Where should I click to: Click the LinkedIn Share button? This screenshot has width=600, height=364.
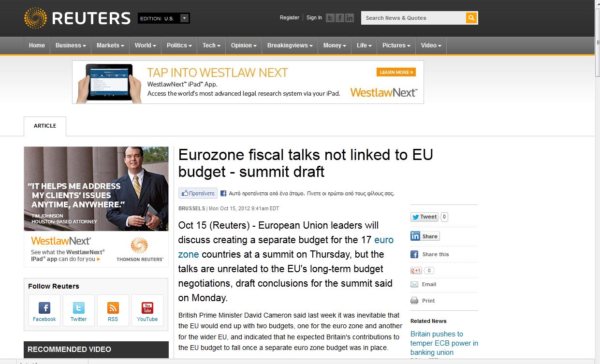(x=424, y=236)
